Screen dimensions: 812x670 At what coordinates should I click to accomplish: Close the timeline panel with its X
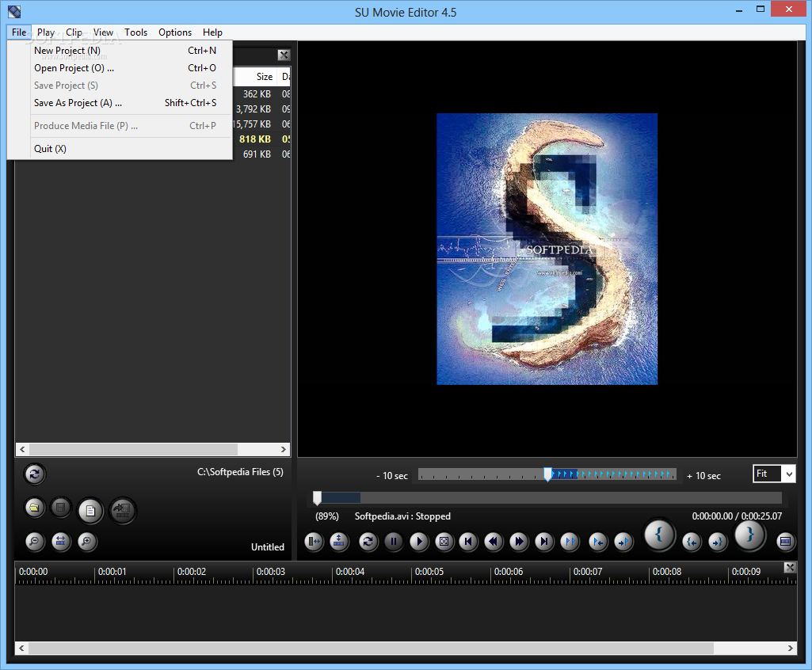click(790, 567)
